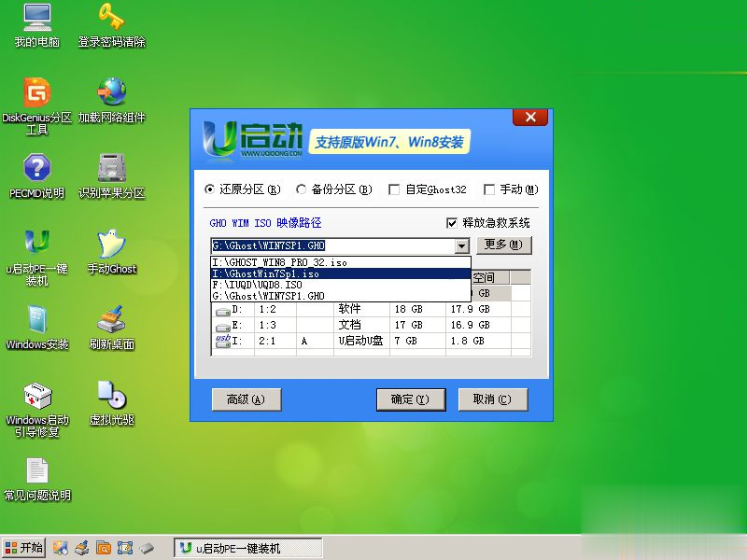This screenshot has height=560, width=747.
Task: Enable 手动(M) checkbox
Action: (x=488, y=190)
